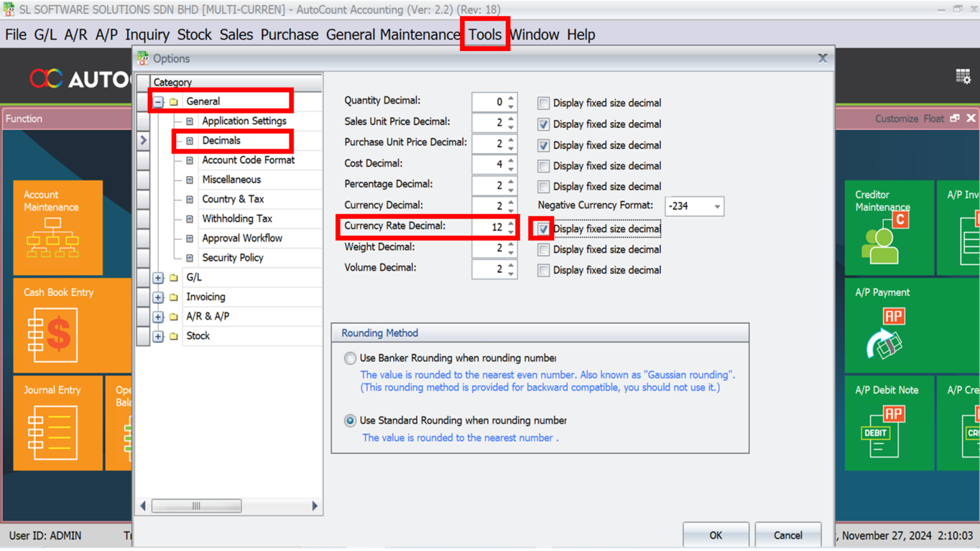Click the General folder icon in tree
The width and height of the screenshot is (980, 551).
tap(174, 101)
